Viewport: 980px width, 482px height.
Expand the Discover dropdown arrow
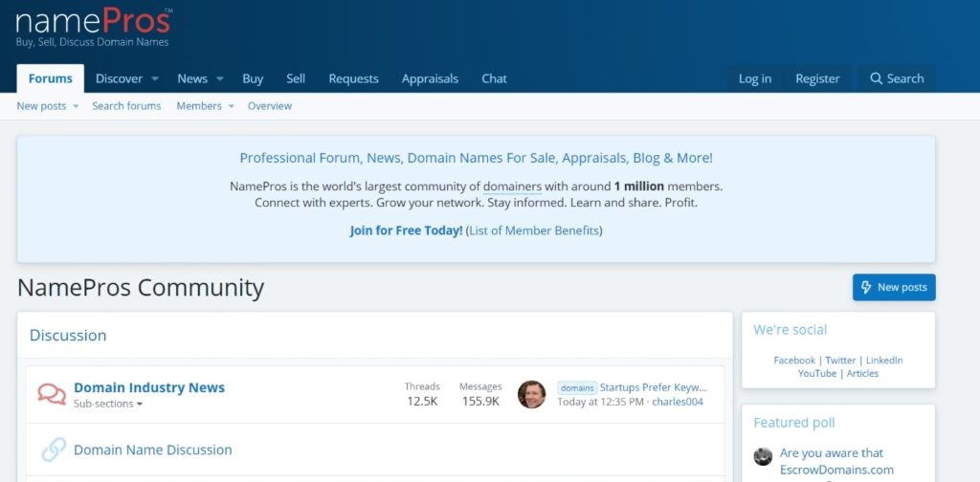point(155,79)
